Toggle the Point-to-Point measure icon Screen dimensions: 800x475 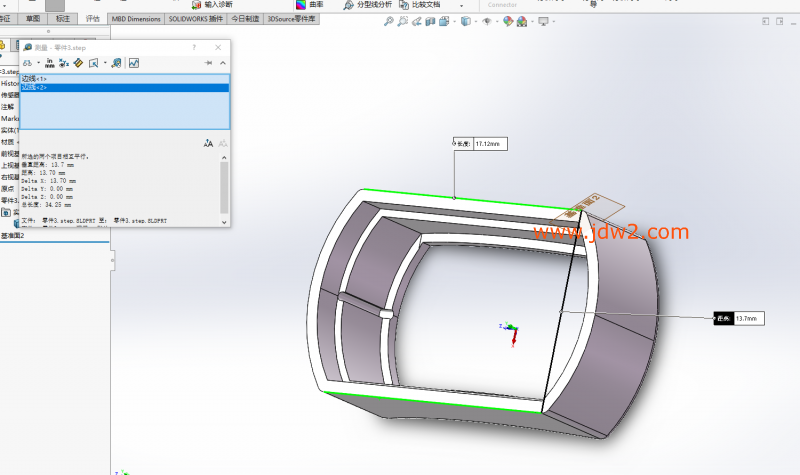click(78, 63)
